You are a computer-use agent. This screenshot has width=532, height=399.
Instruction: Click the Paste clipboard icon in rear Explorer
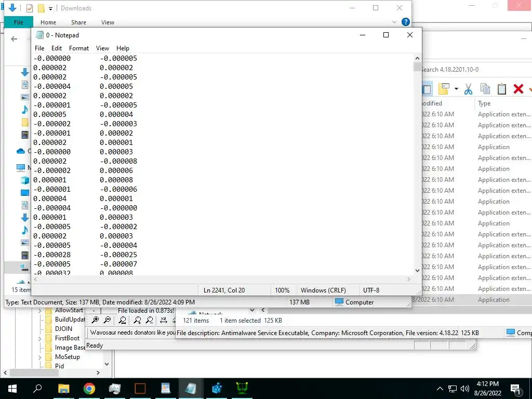click(501, 89)
